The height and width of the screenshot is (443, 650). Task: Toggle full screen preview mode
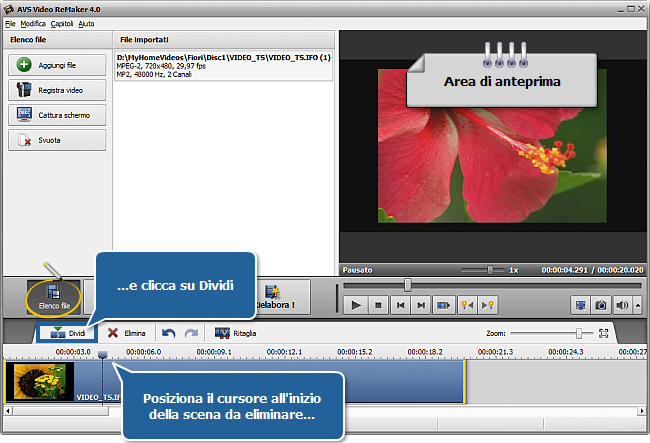581,305
